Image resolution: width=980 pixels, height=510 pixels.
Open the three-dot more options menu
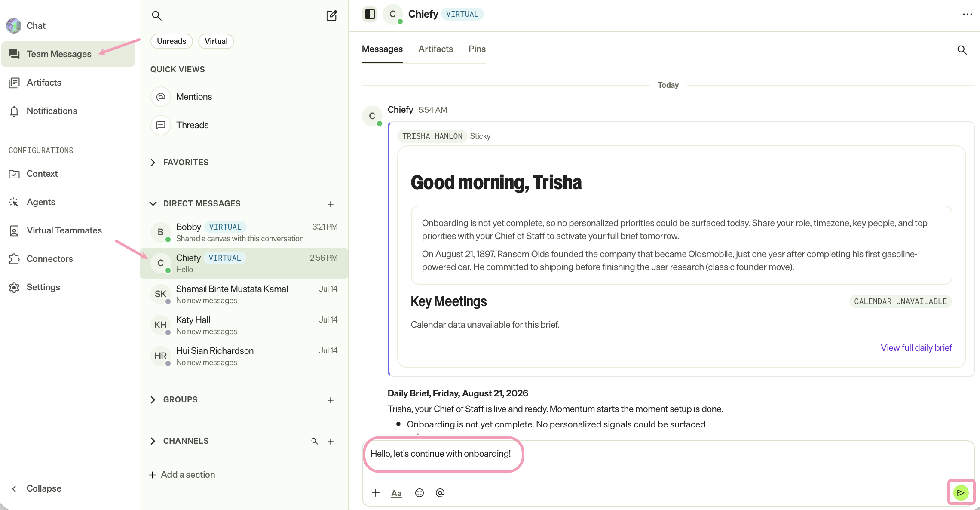pos(967,14)
